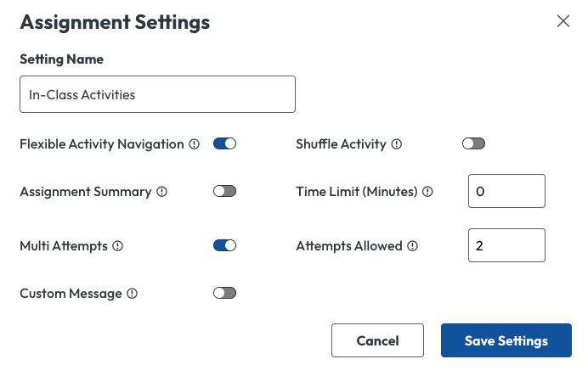Turn on the Assignment Summary toggle

point(224,192)
